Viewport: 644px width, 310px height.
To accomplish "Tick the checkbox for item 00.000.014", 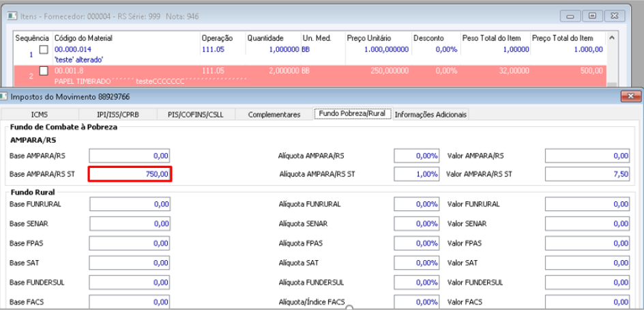I will [x=44, y=50].
